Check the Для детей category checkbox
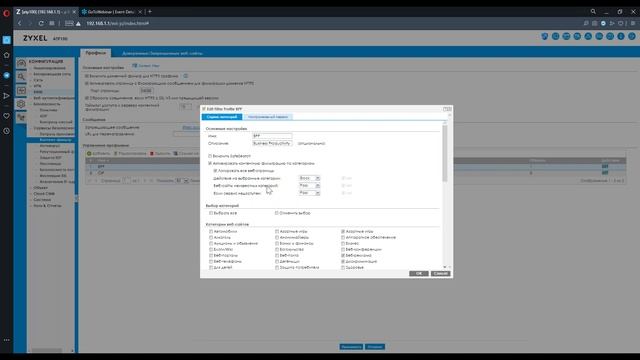Screen dimensions: 640x360 [211, 267]
